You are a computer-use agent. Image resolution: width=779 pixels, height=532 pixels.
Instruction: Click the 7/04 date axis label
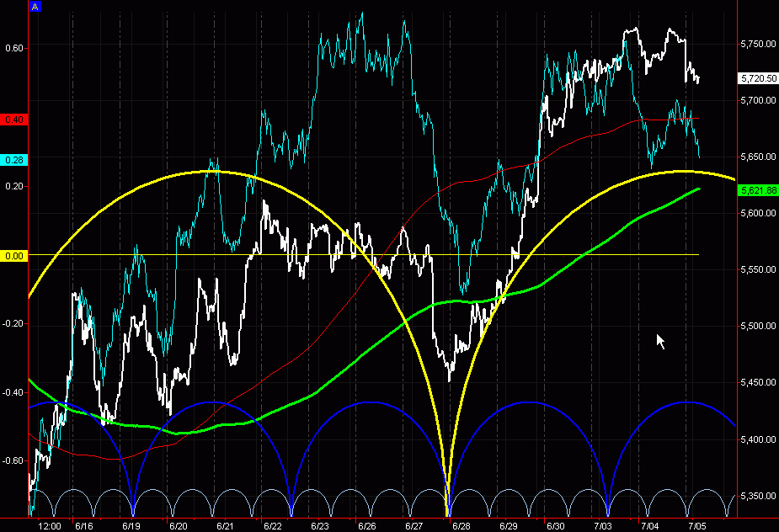coord(650,527)
